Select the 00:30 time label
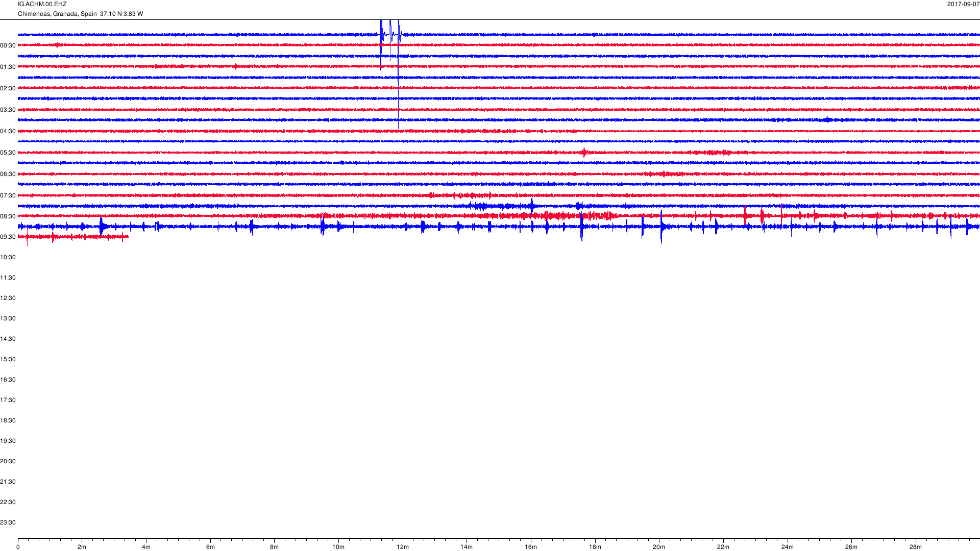This screenshot has width=980, height=551. click(8, 45)
